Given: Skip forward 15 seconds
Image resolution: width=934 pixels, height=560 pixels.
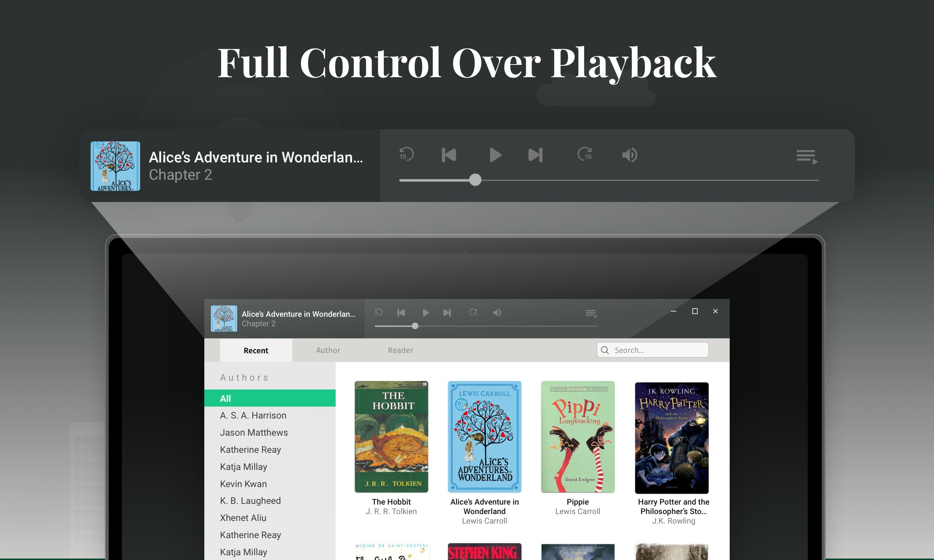Looking at the screenshot, I should (585, 155).
